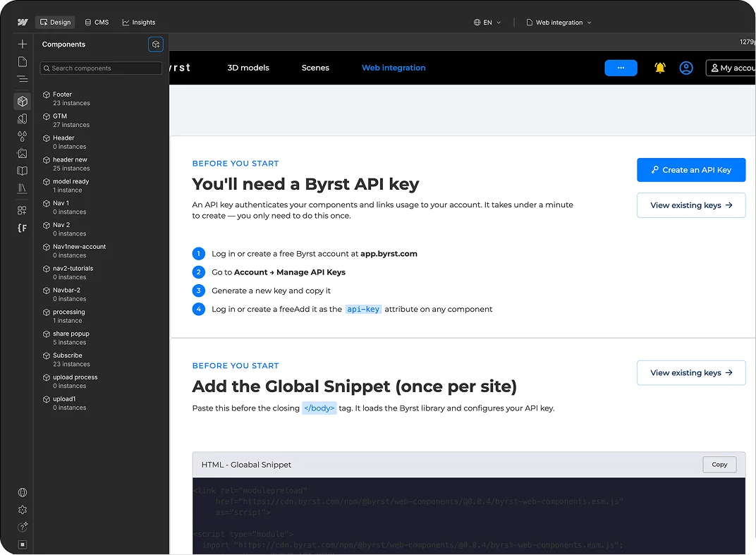
Task: Click View existing keys under API key section
Action: tap(691, 205)
